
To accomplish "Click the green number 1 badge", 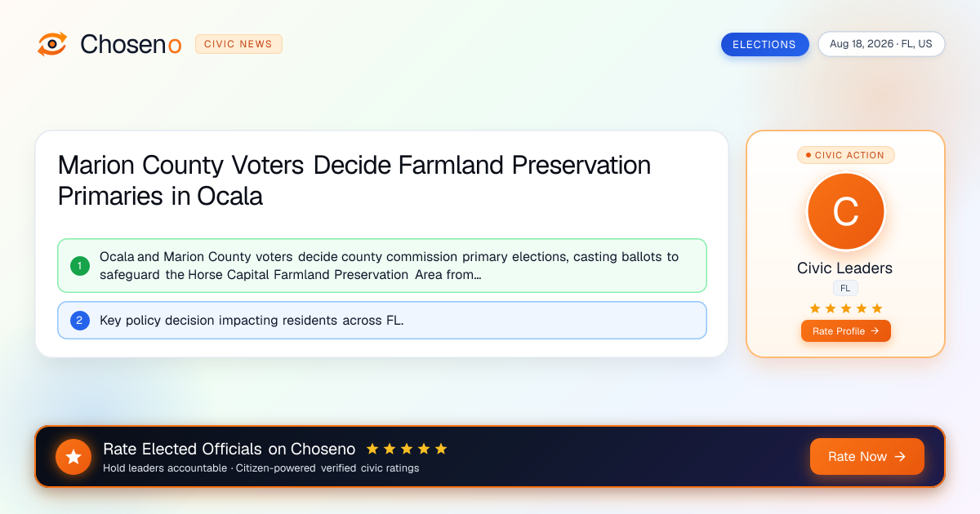I will [x=80, y=266].
